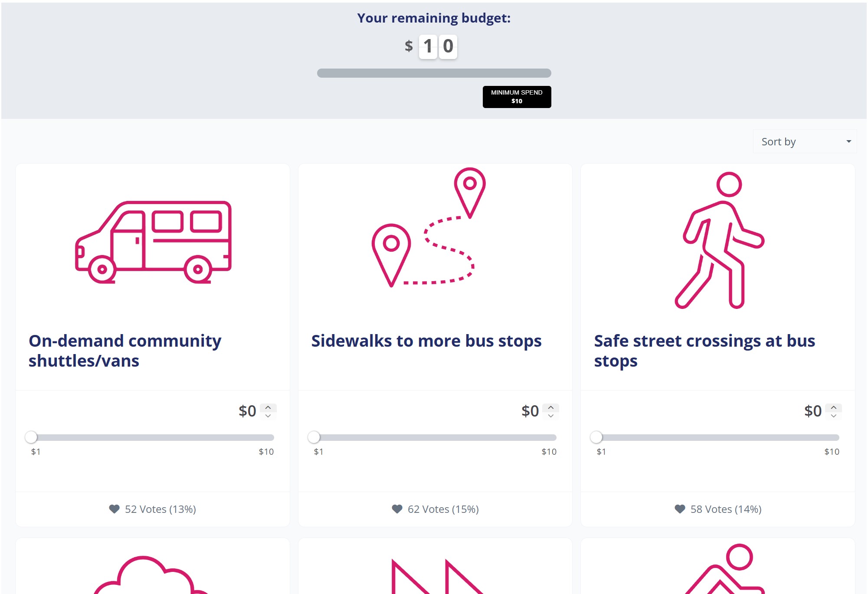This screenshot has width=868, height=594.
Task: Increase amount for Sidewalks to bus stops
Action: (551, 407)
